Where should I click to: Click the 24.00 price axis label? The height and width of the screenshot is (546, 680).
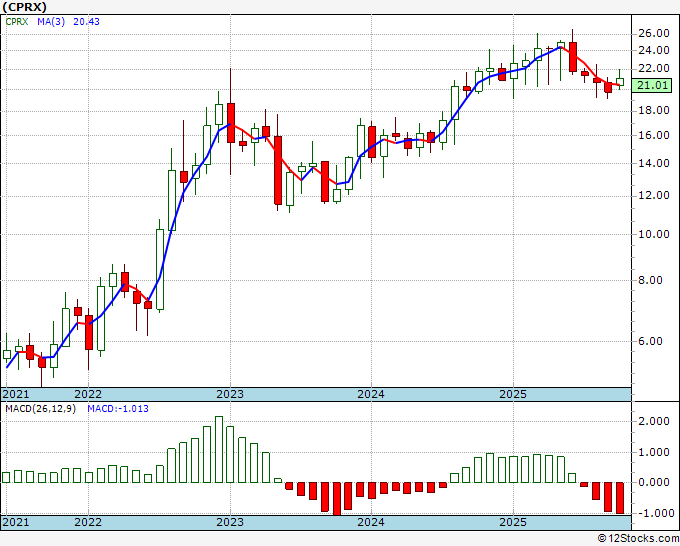tap(654, 50)
